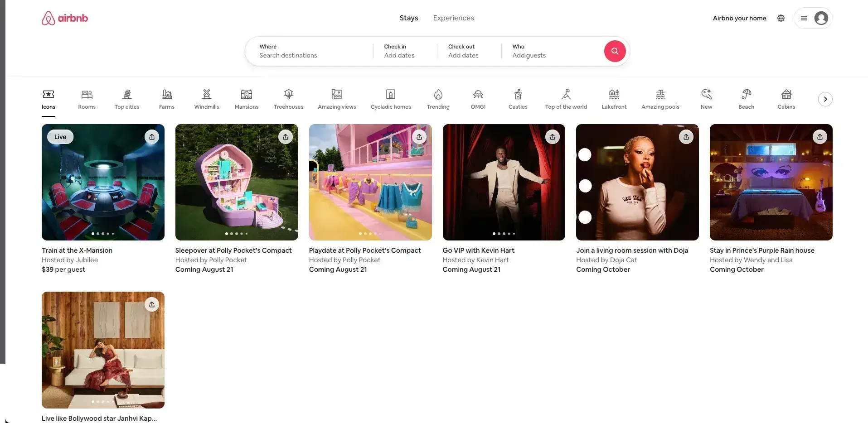Focus the Where search destinations field
This screenshot has width=868, height=423.
(x=310, y=51)
